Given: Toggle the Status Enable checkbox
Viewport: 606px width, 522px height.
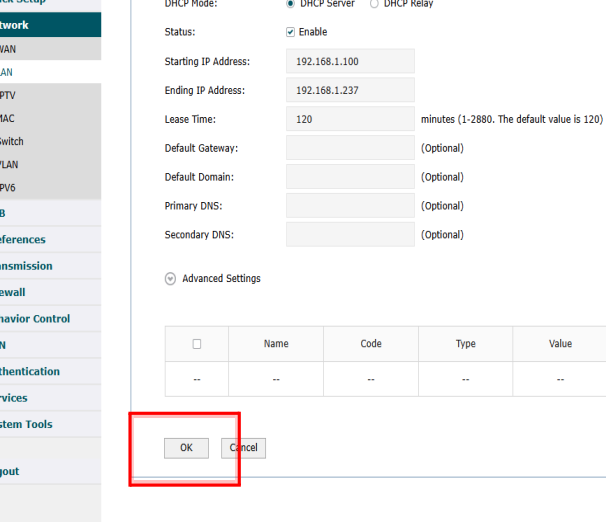Looking at the screenshot, I should (290, 32).
